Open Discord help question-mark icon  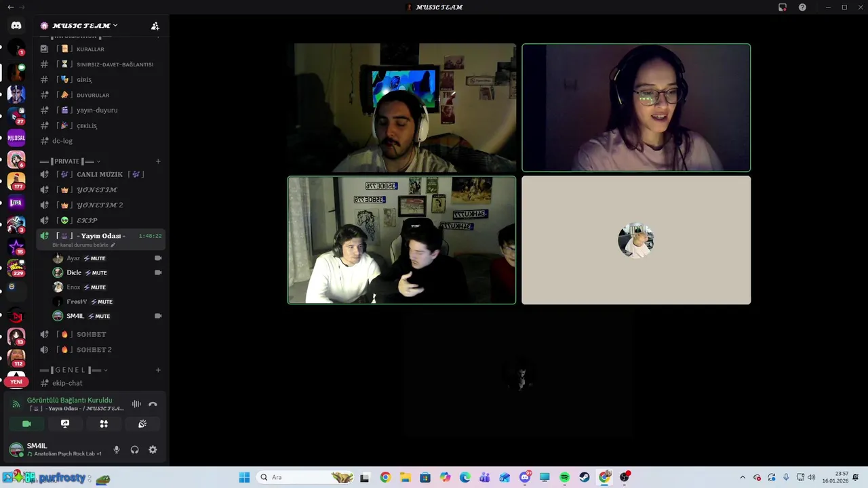pos(802,7)
